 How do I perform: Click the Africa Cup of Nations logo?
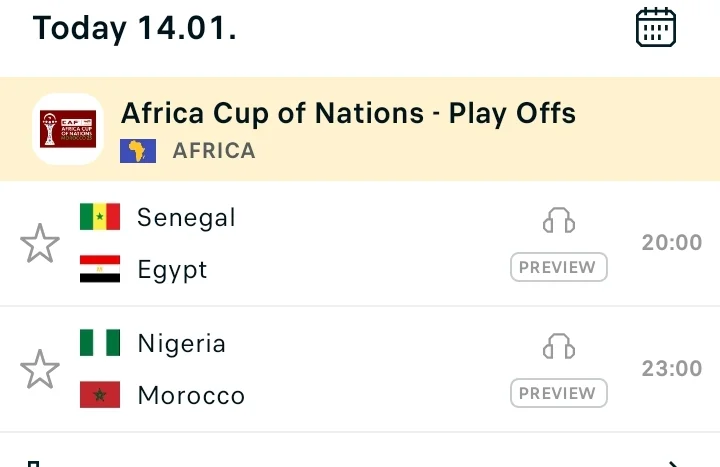click(68, 128)
